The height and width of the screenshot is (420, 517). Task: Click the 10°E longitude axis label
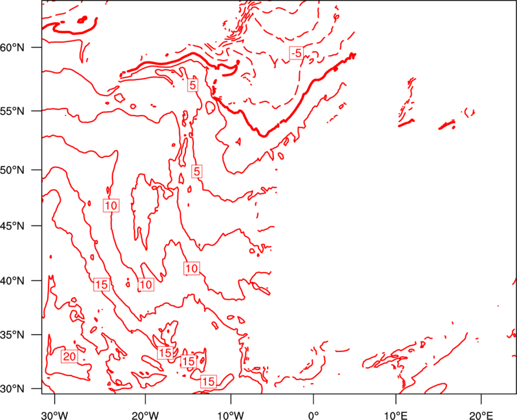click(396, 415)
